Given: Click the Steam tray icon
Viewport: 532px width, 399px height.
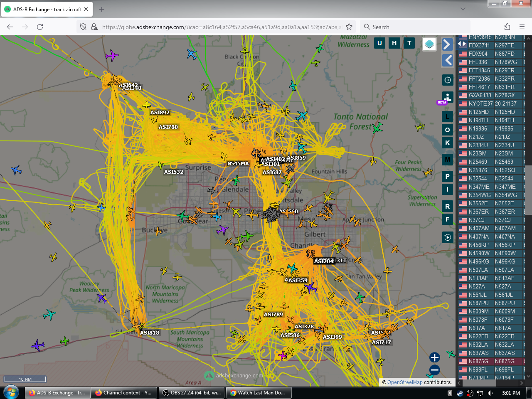Looking at the screenshot, I should coord(460,393).
